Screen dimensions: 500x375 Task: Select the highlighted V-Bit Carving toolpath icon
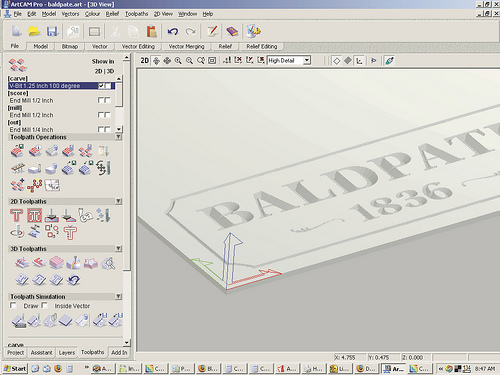pyautogui.click(x=34, y=215)
